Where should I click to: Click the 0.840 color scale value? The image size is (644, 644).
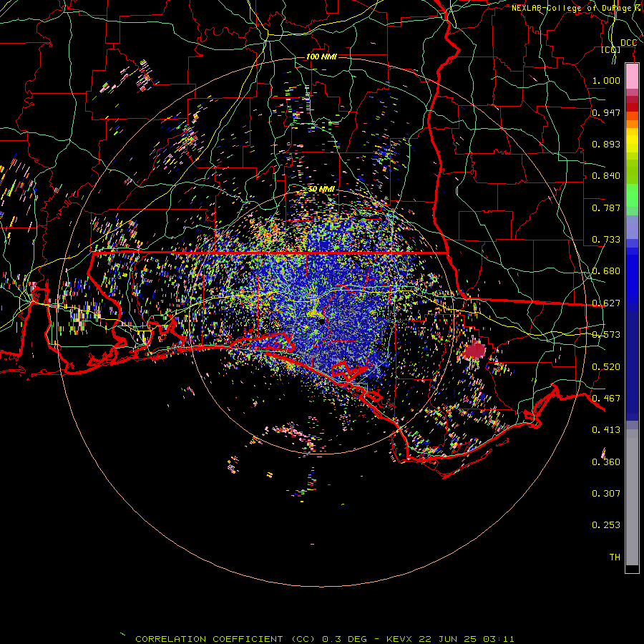(606, 176)
